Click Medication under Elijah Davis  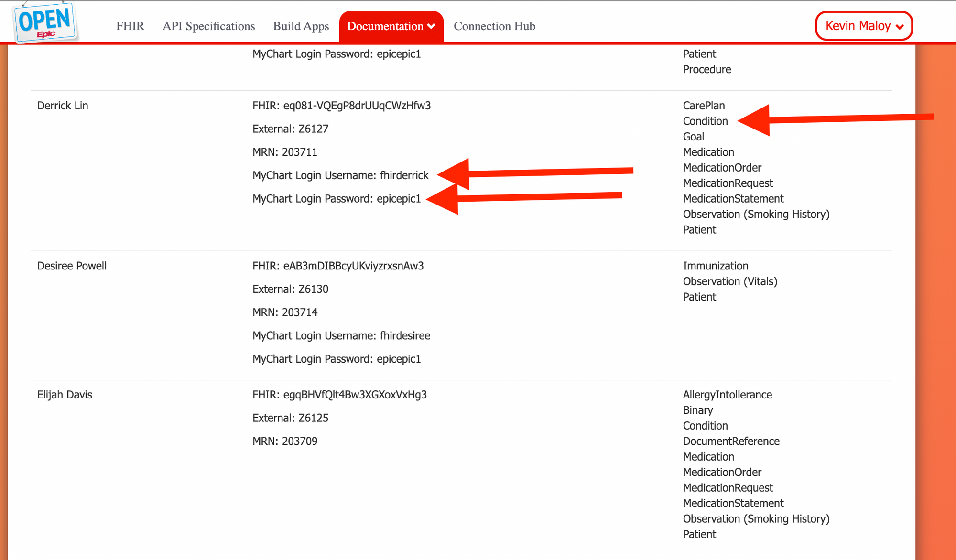pos(708,457)
